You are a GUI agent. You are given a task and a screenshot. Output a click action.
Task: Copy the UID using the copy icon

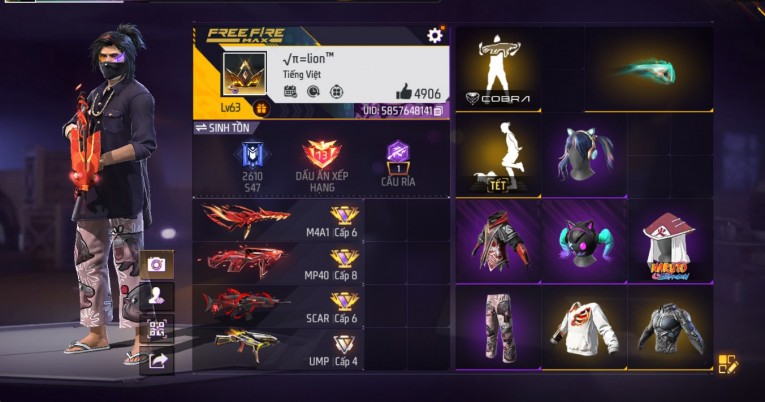439,111
